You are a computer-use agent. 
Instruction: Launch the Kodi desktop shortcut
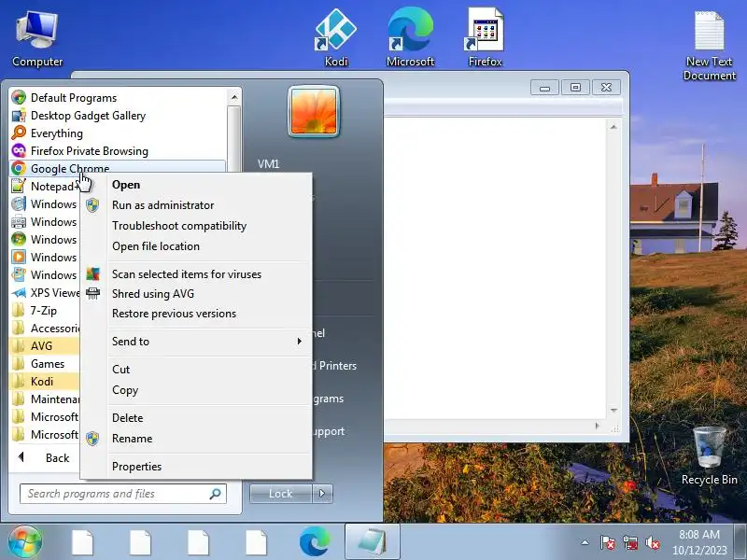click(x=336, y=38)
